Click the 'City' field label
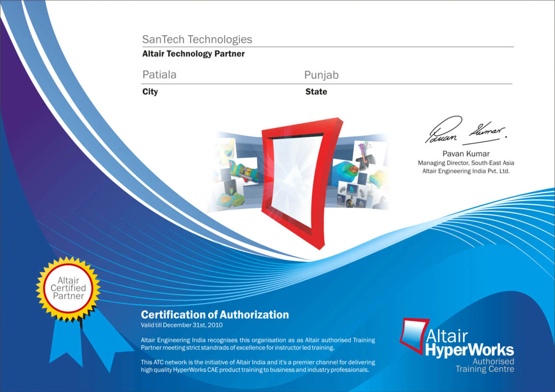This screenshot has width=555, height=392. [150, 92]
